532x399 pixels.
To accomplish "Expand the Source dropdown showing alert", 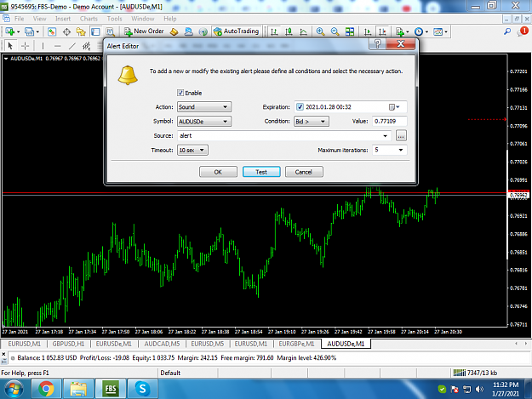I will [385, 136].
